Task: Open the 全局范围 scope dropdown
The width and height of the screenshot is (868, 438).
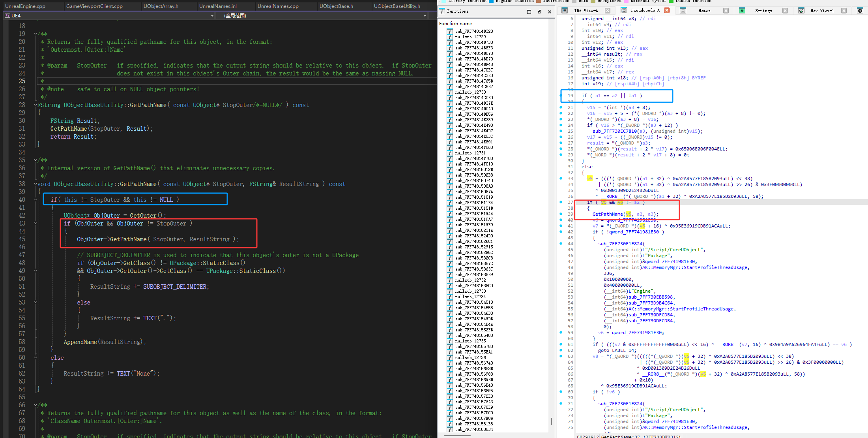Action: pyautogui.click(x=425, y=16)
